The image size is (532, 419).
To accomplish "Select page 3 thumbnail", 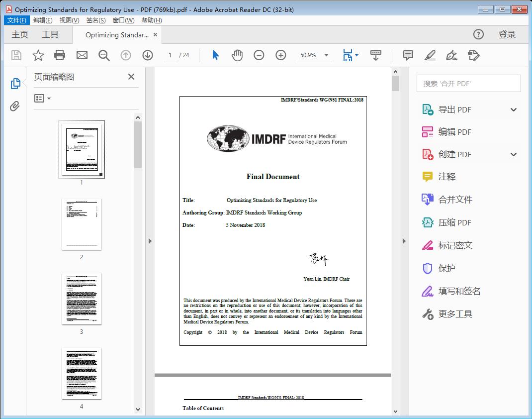I will click(x=82, y=299).
